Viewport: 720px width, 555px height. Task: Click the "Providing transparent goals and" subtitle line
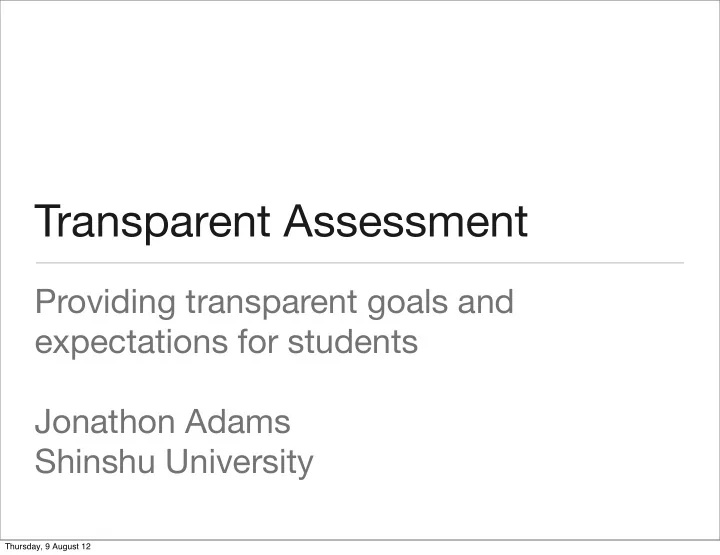274,303
